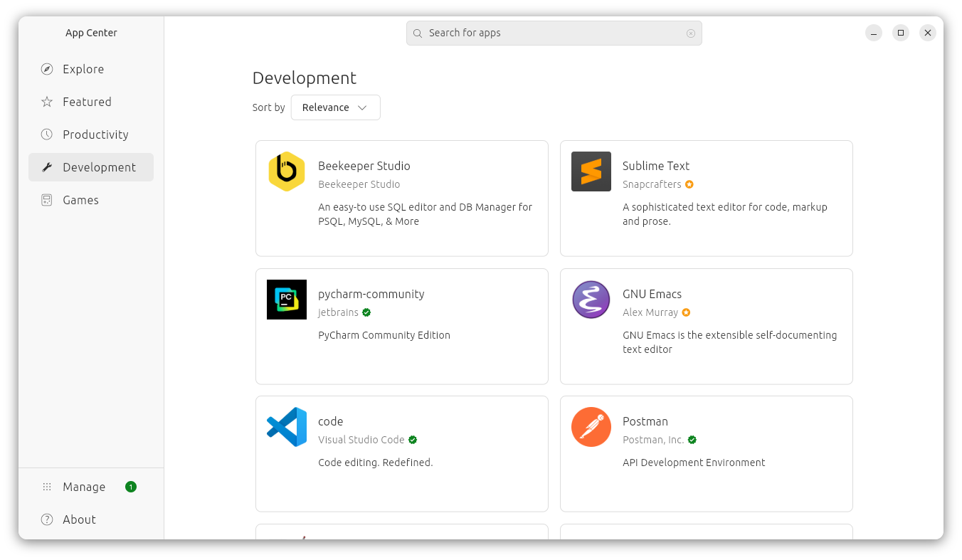Maximize the App Center window
Screen dimensions: 962x560
[x=901, y=33]
